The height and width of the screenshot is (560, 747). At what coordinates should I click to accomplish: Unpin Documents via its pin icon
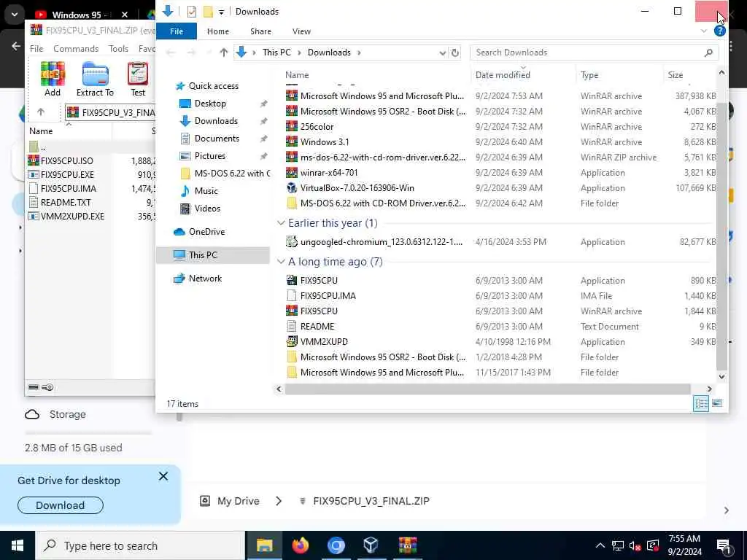click(263, 139)
